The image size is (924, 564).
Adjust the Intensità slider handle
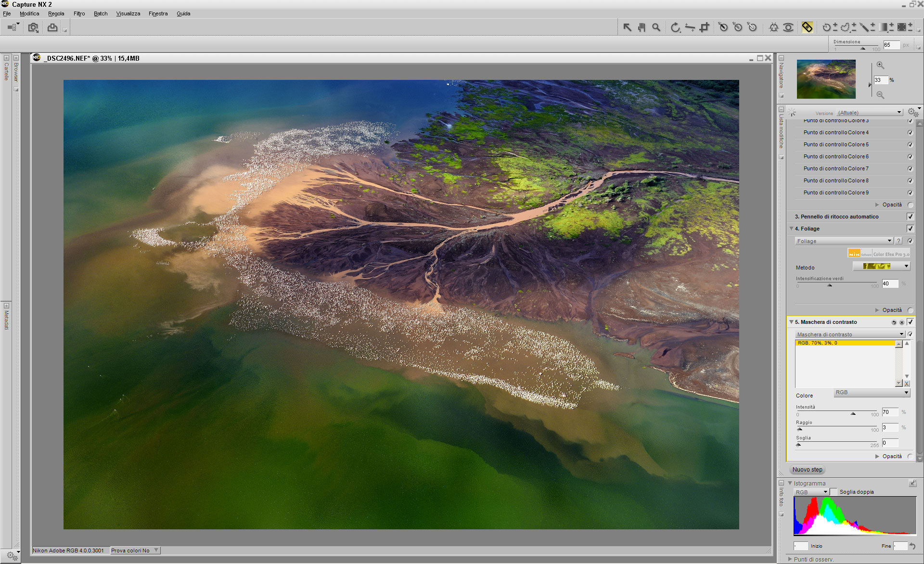(x=853, y=413)
